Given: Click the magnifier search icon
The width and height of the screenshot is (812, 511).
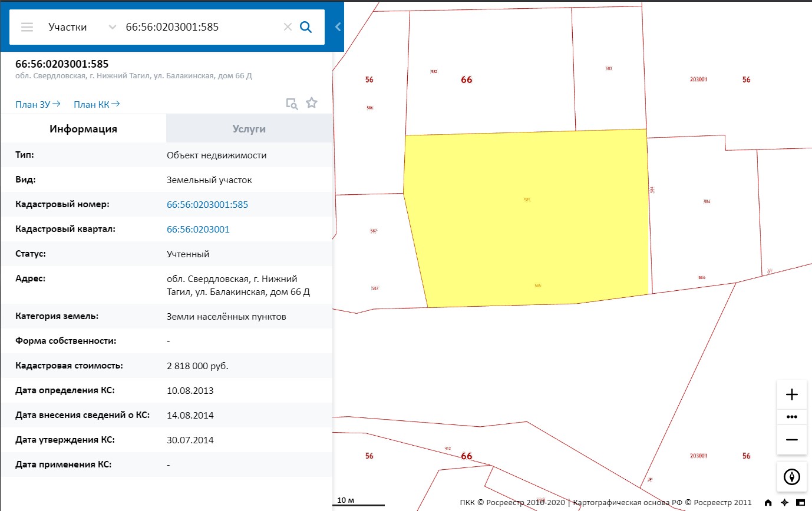Looking at the screenshot, I should coord(306,27).
